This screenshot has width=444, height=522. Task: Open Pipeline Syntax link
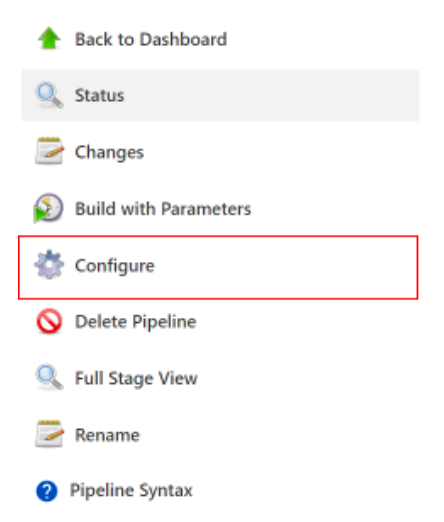click(131, 491)
